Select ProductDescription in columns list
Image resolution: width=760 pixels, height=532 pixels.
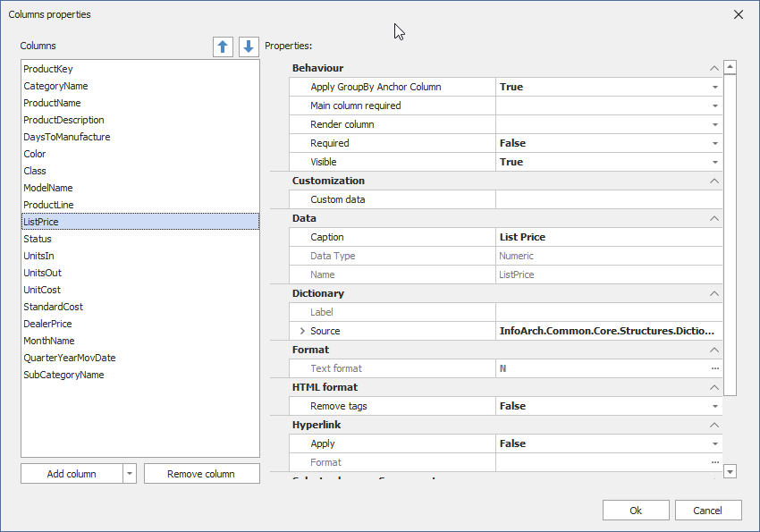coord(63,120)
